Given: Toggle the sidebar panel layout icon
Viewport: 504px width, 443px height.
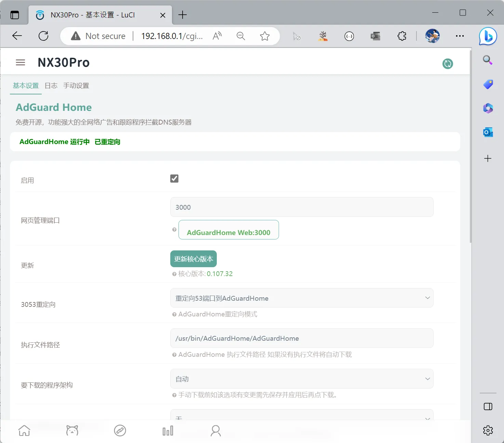Looking at the screenshot, I should tap(488, 406).
